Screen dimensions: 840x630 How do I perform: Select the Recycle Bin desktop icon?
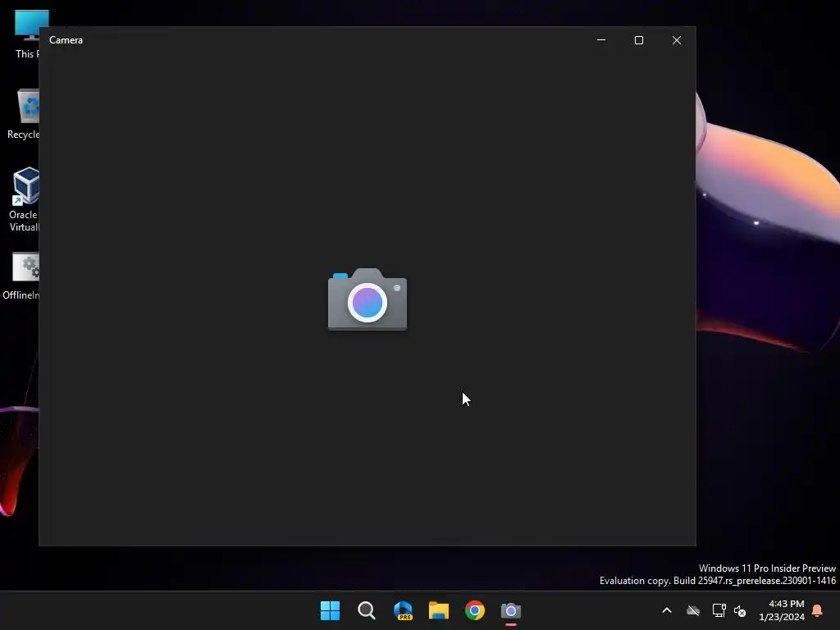click(23, 114)
